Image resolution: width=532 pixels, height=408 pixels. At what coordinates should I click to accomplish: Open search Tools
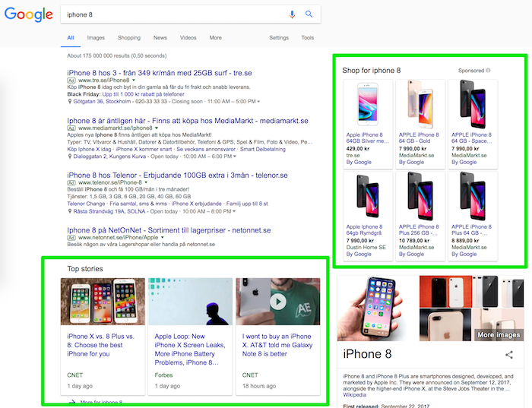pyautogui.click(x=307, y=38)
